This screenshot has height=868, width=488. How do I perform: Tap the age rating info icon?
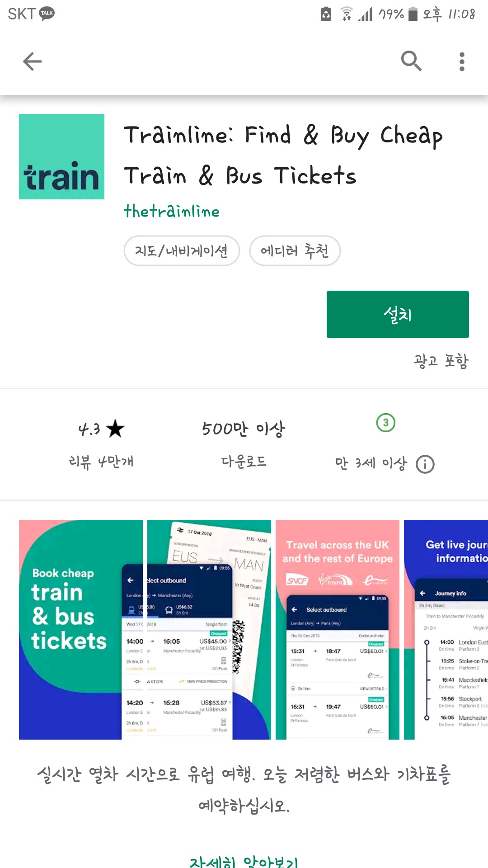point(425,464)
